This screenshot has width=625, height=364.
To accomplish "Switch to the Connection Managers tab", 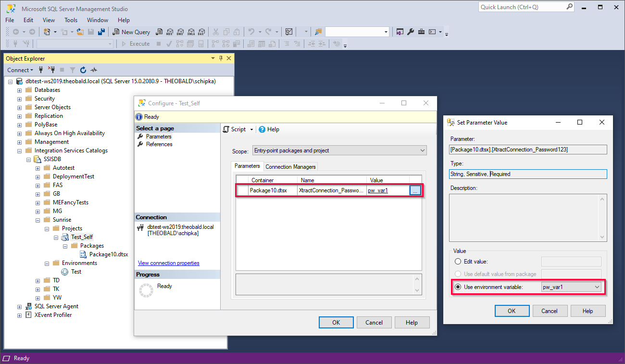I will (x=290, y=167).
